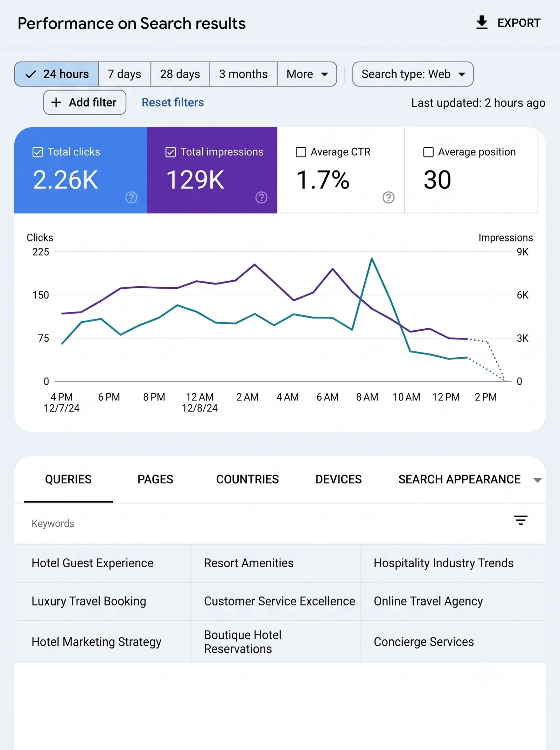Enable Average position checkbox
Image resolution: width=560 pixels, height=750 pixels.
point(428,152)
